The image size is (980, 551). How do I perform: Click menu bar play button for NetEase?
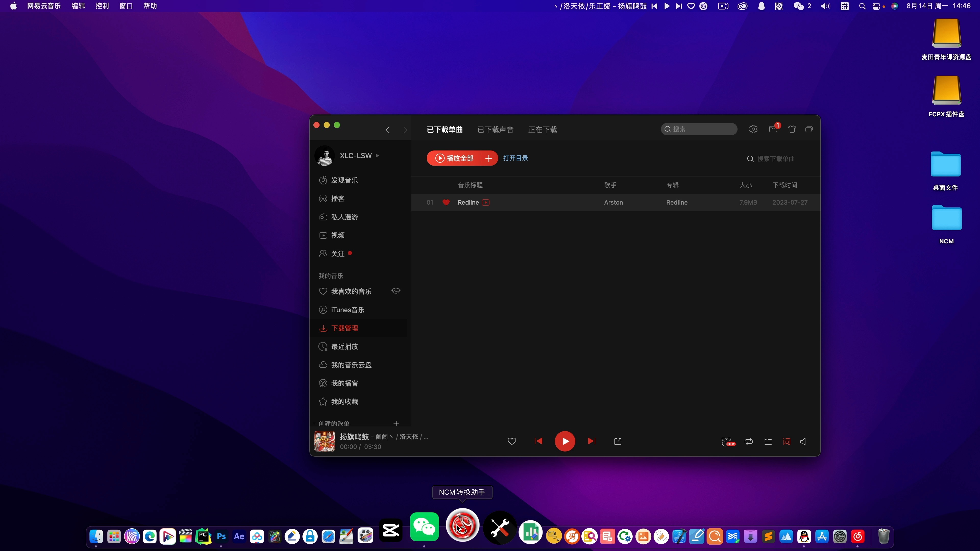coord(667,6)
